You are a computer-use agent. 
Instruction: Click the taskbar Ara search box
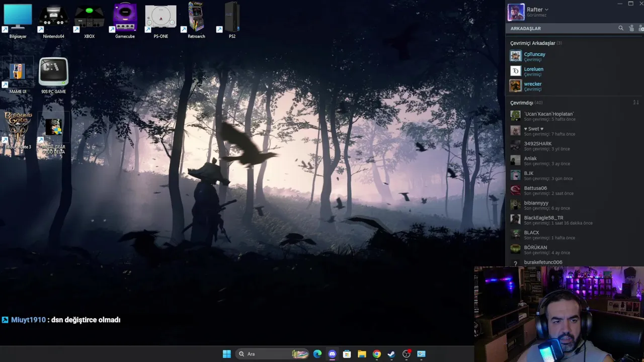click(x=272, y=354)
